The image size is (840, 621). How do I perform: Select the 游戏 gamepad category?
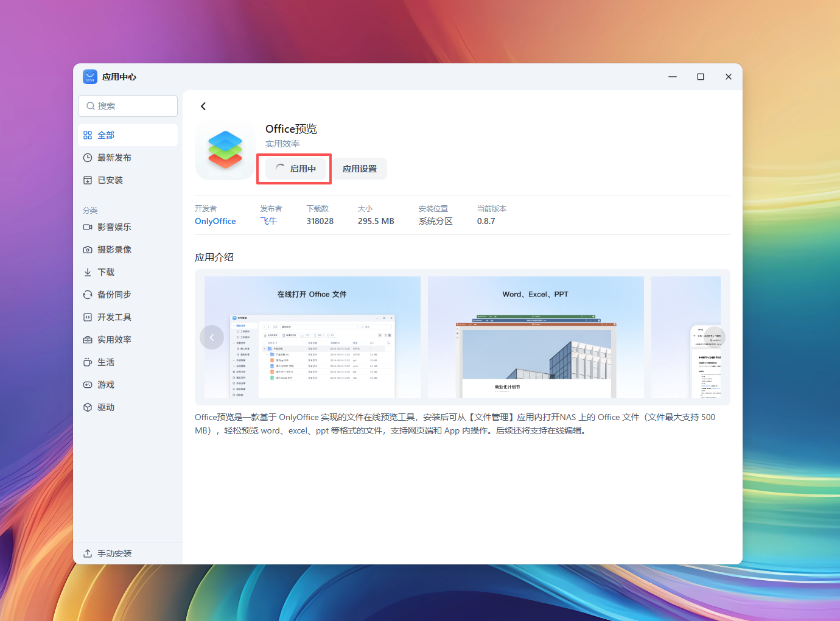coord(106,385)
